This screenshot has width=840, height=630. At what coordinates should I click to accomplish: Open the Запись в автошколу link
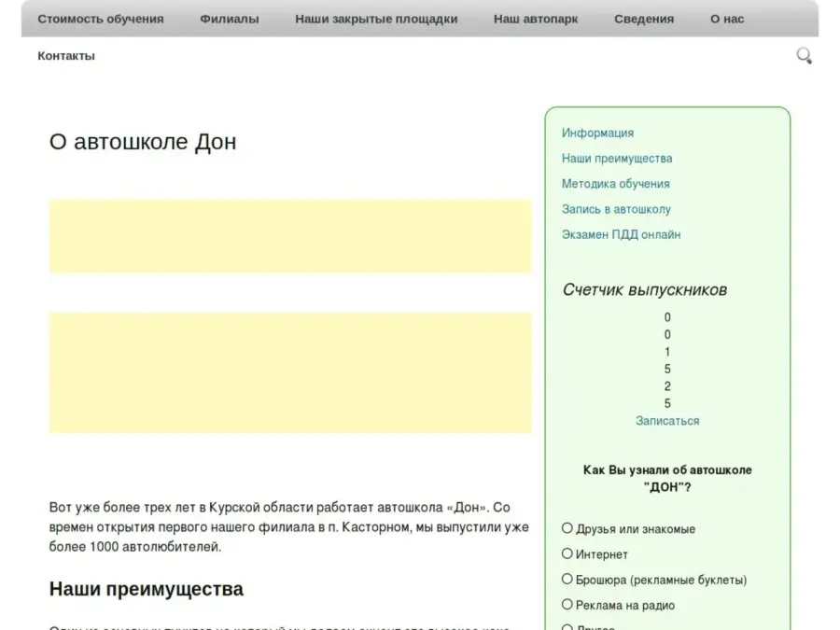[616, 209]
